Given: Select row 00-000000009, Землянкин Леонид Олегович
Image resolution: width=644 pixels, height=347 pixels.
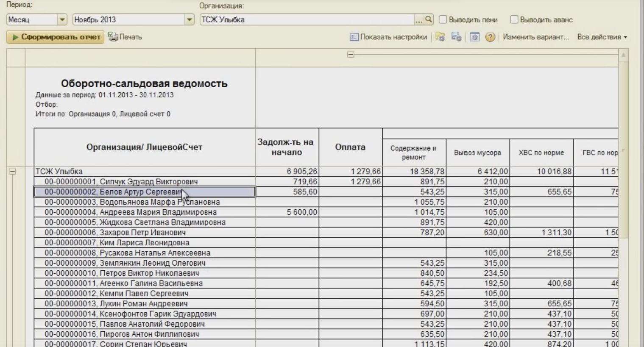Looking at the screenshot, I should click(x=145, y=263).
